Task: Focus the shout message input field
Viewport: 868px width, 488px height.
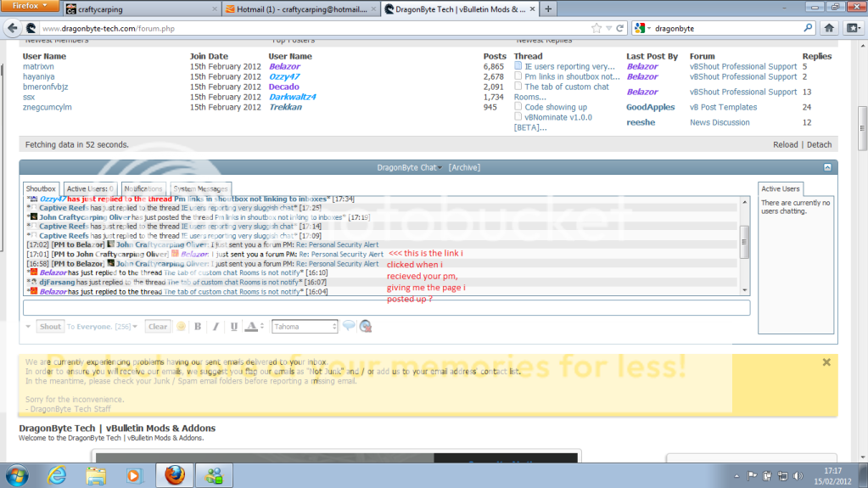Action: (x=386, y=307)
